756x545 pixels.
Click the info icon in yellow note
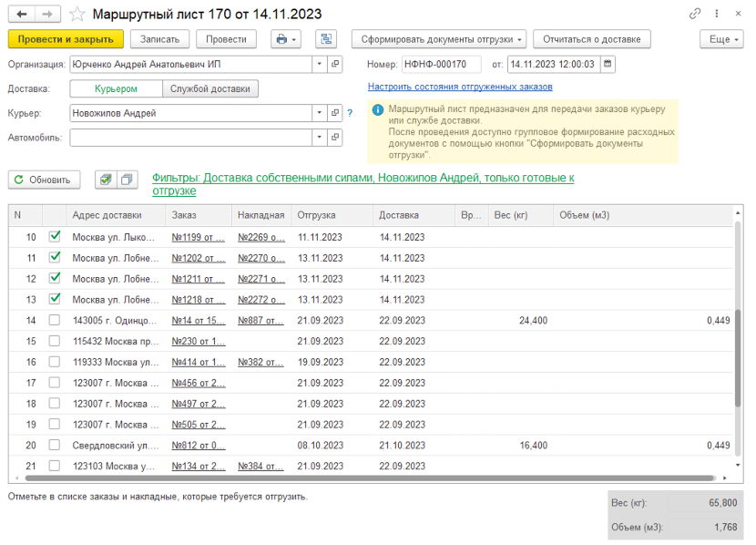[x=378, y=110]
